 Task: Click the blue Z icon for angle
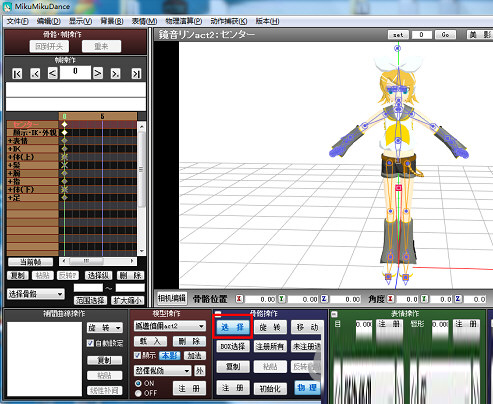tap(458, 299)
